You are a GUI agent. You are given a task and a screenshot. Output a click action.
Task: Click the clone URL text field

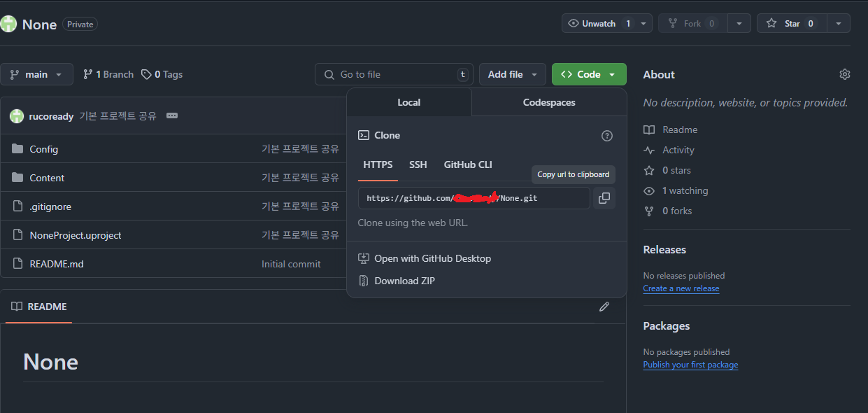[x=474, y=198]
